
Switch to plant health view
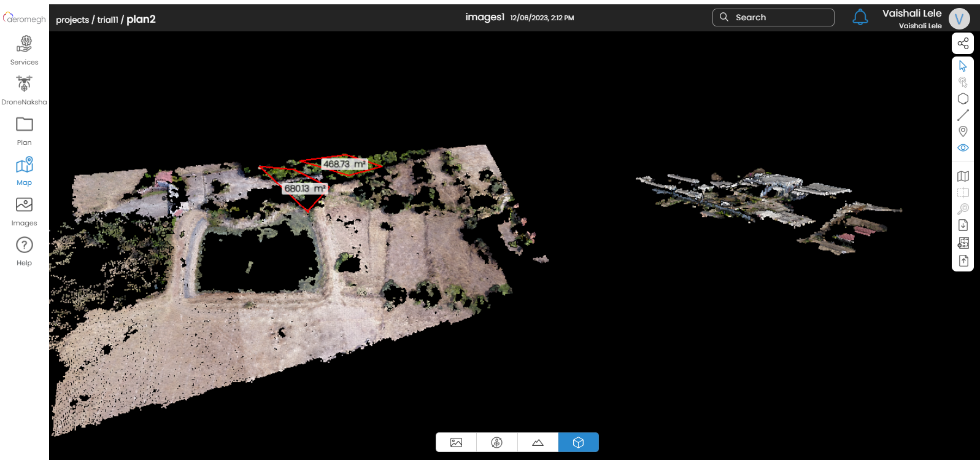pos(497,442)
